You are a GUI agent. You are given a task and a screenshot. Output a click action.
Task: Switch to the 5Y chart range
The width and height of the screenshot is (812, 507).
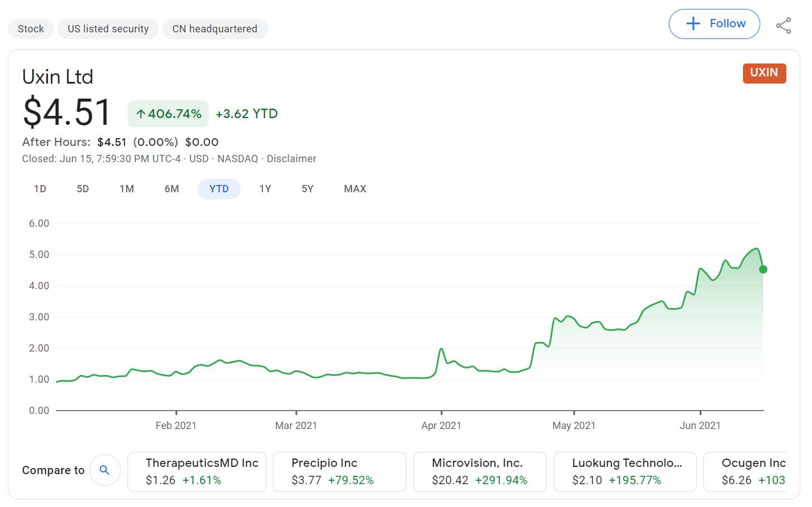(307, 189)
